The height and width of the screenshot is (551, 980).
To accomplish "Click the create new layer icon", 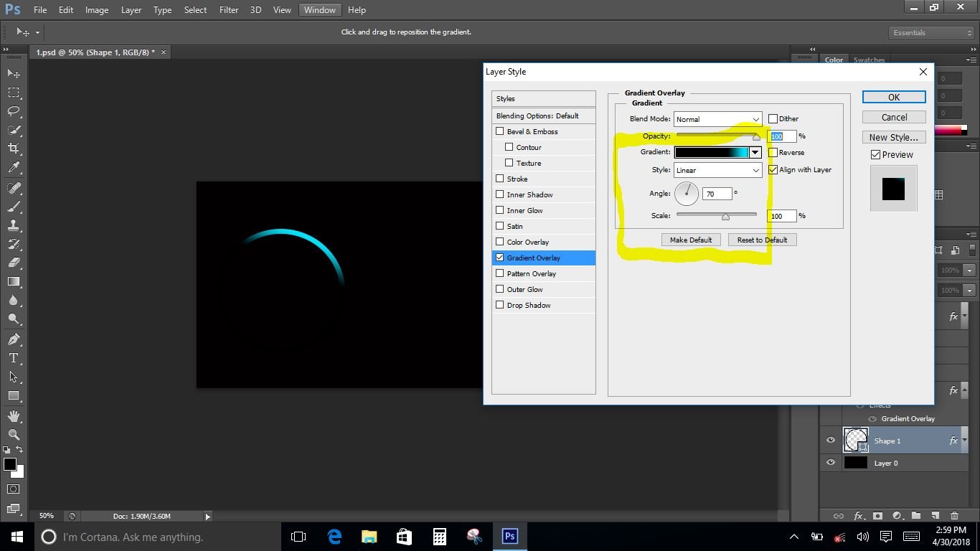I will pos(935,516).
